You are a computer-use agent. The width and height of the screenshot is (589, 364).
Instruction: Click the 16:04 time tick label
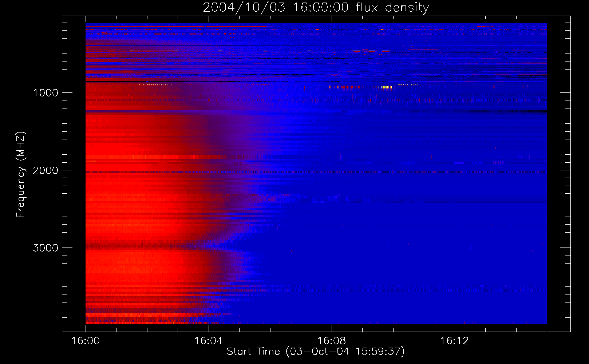tap(208, 341)
